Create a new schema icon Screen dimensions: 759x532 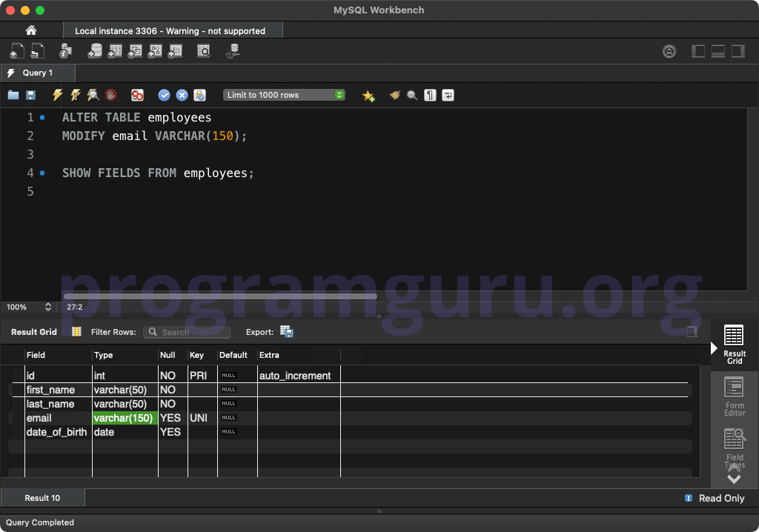95,51
